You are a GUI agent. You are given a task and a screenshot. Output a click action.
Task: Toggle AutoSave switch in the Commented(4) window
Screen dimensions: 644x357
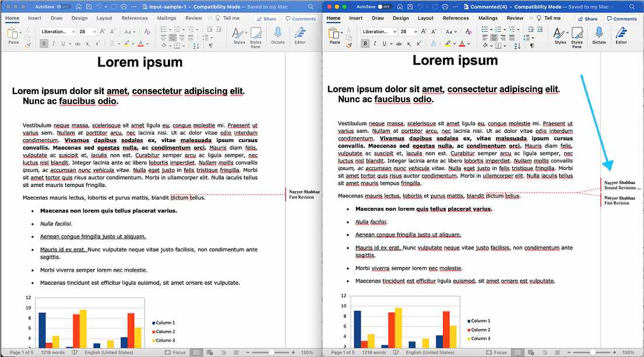[x=385, y=6]
